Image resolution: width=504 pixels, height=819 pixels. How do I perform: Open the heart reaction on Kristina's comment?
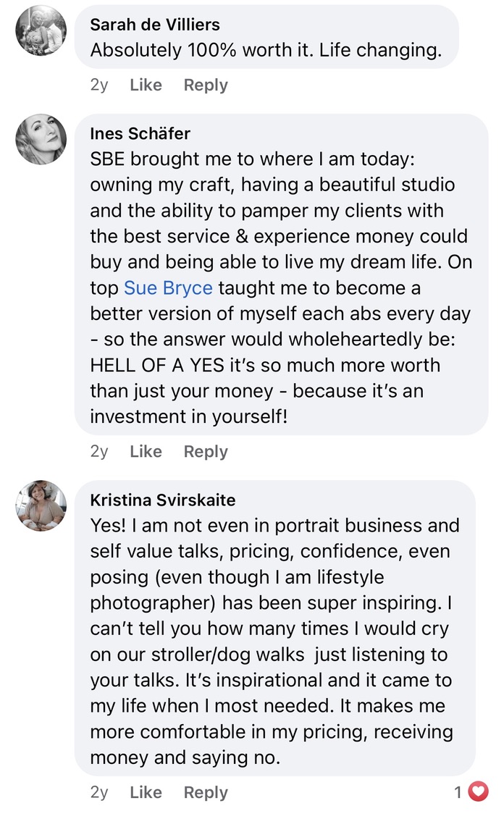click(x=478, y=792)
